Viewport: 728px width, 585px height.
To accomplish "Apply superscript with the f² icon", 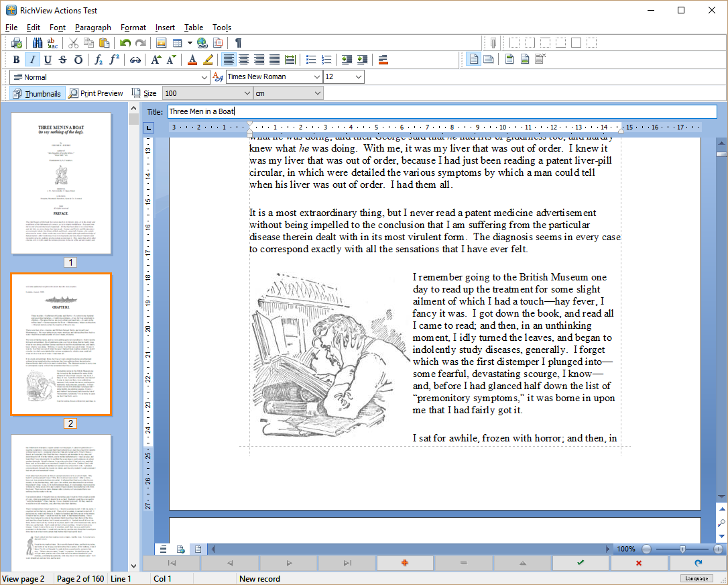I will pos(114,60).
